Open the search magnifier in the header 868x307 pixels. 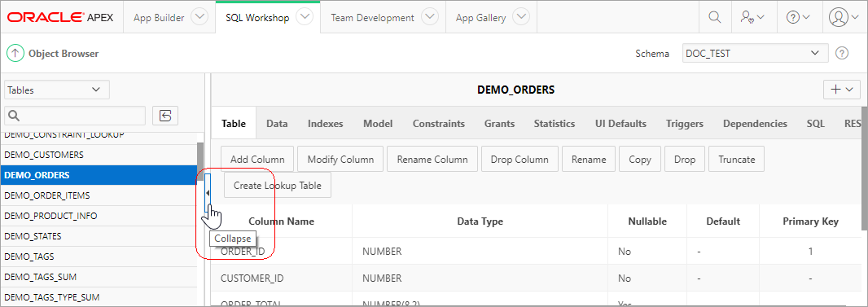[x=715, y=17]
